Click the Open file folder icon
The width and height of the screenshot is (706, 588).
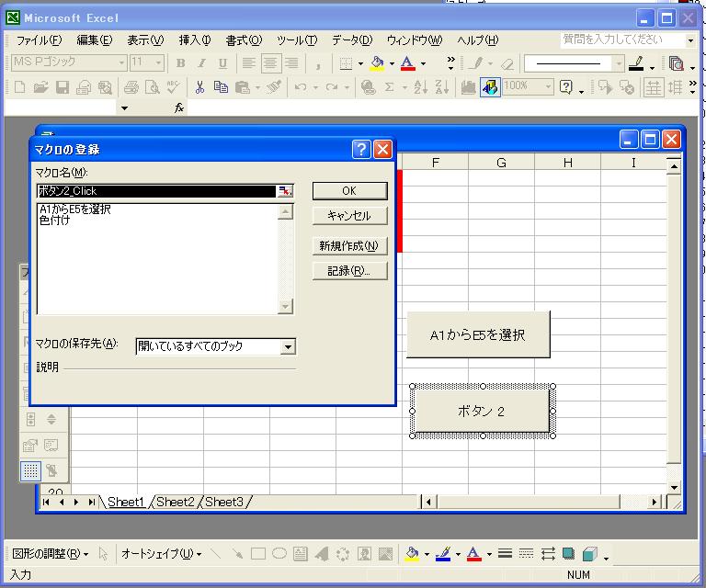click(x=41, y=87)
